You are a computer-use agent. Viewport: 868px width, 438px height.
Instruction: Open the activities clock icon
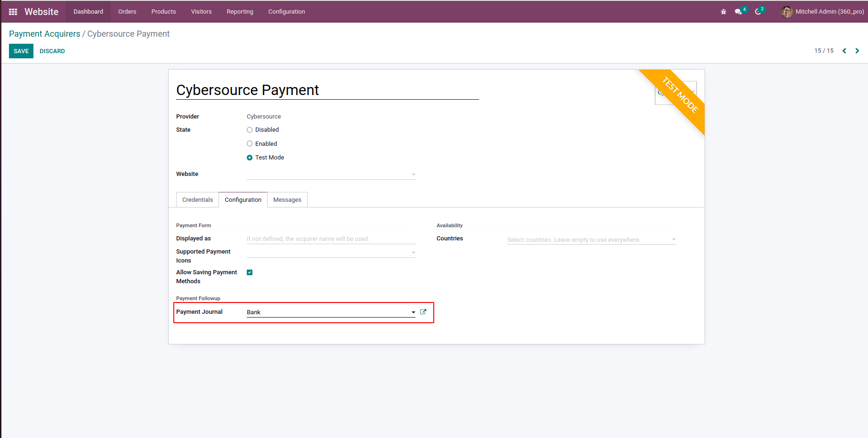click(758, 12)
